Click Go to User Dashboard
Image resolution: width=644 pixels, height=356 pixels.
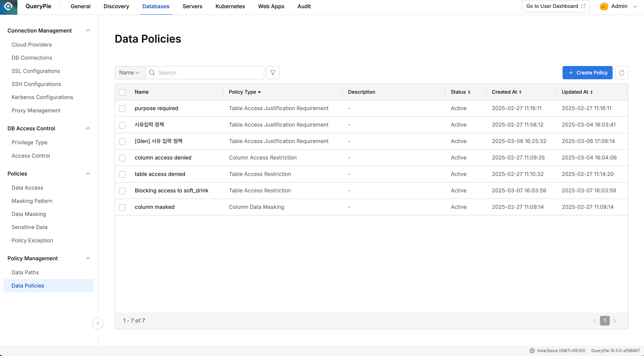point(555,6)
